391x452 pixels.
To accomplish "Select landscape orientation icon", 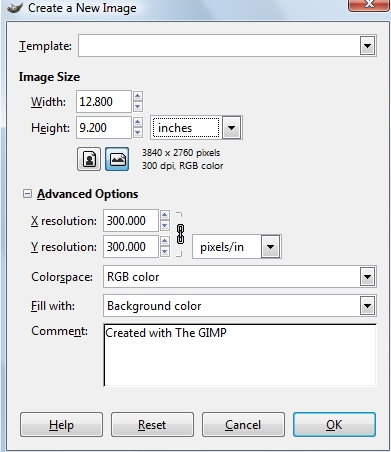I will (x=117, y=159).
